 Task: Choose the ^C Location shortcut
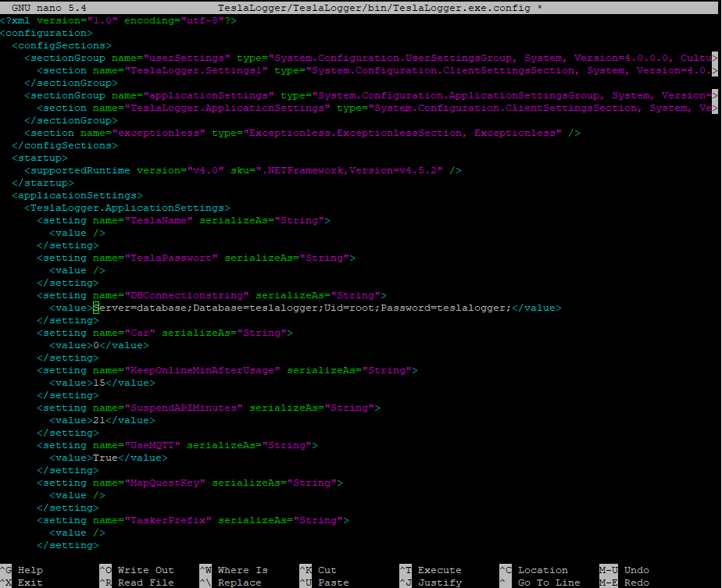click(x=534, y=570)
